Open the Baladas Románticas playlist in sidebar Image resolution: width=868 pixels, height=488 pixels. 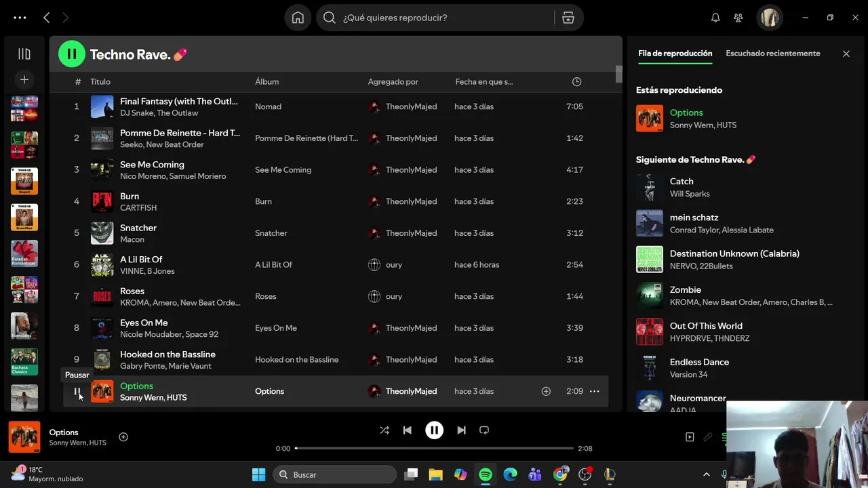click(24, 253)
